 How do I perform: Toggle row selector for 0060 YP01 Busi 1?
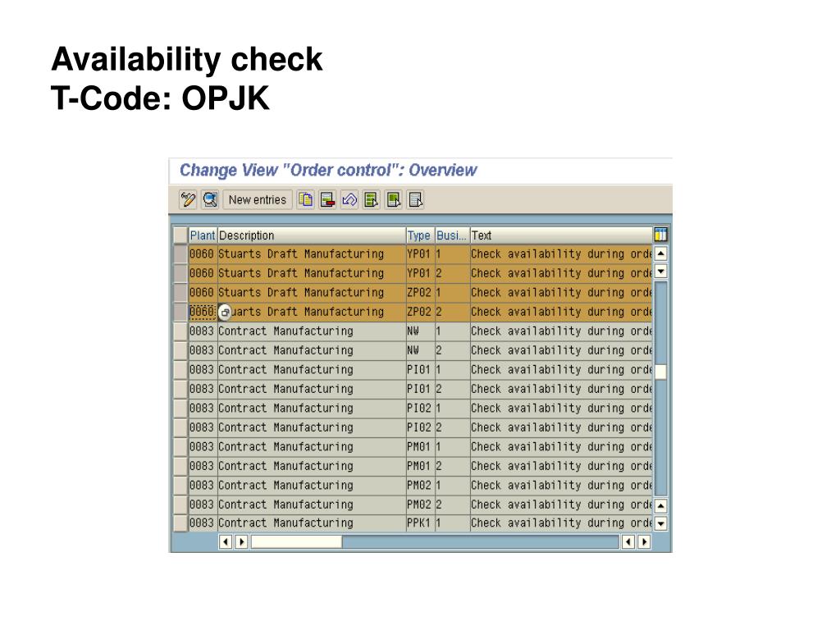180,254
